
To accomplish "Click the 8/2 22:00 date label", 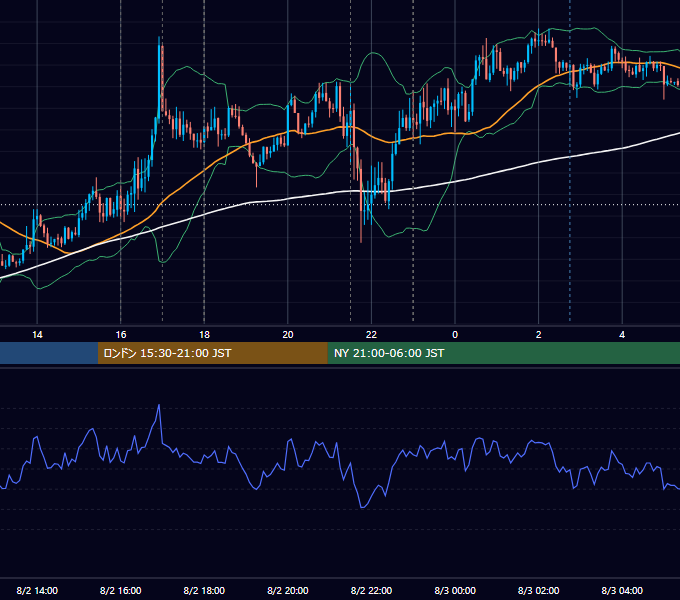I will click(371, 590).
